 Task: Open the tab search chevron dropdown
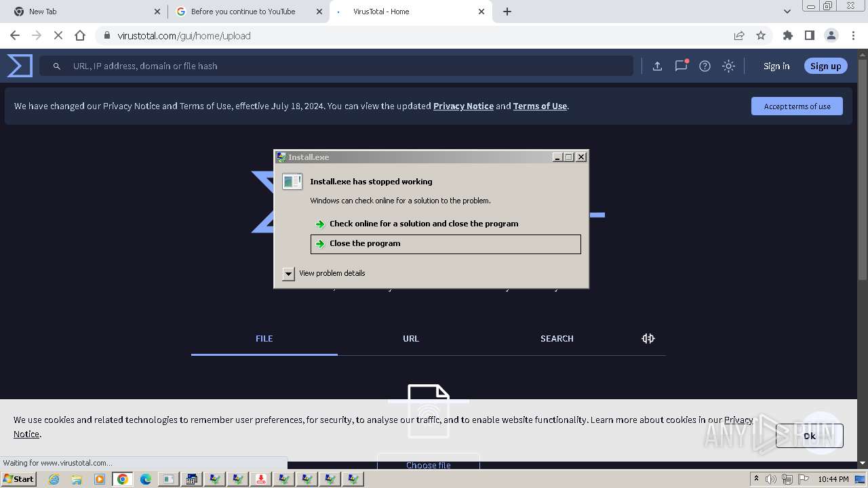[787, 12]
